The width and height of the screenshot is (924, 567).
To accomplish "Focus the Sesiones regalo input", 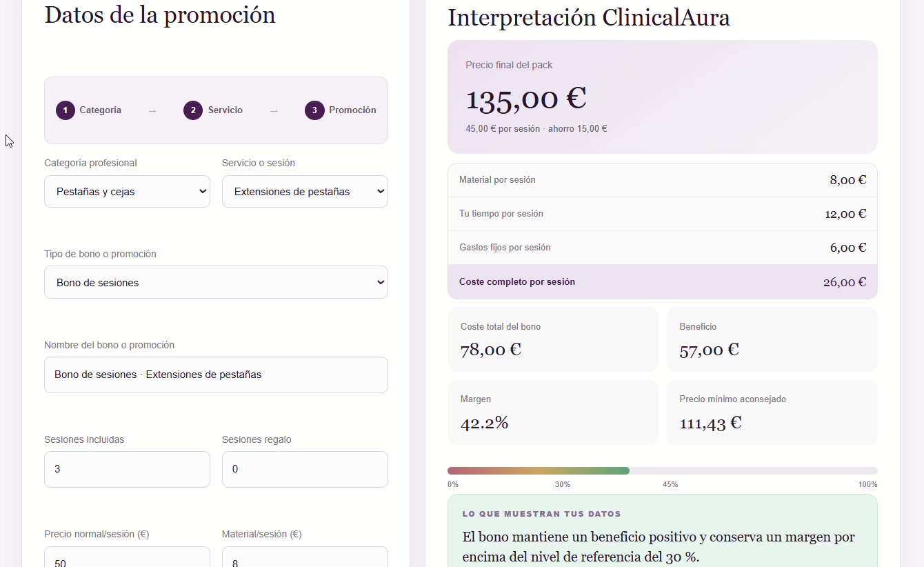I will (305, 469).
